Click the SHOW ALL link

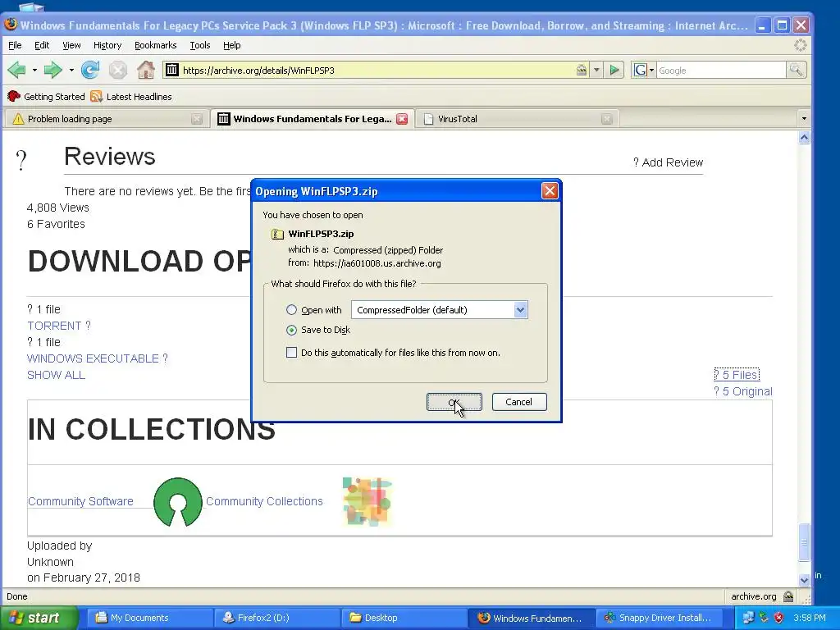[x=57, y=375]
